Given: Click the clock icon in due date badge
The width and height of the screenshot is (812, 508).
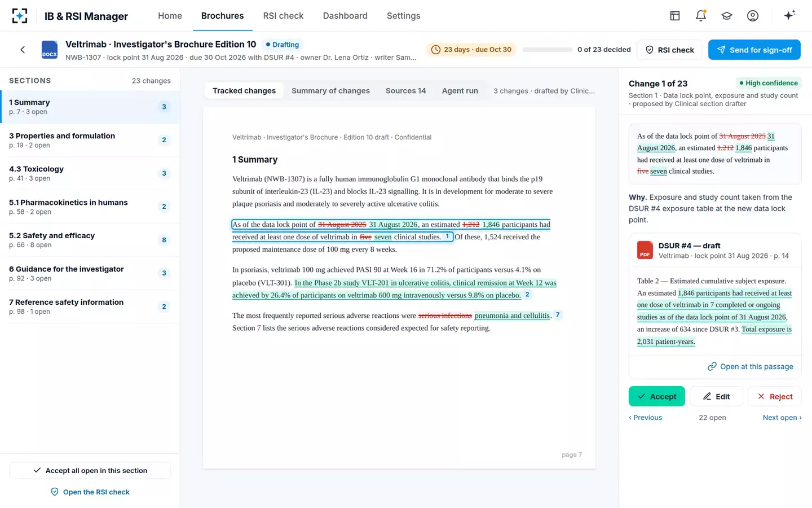Looking at the screenshot, I should click(x=436, y=50).
